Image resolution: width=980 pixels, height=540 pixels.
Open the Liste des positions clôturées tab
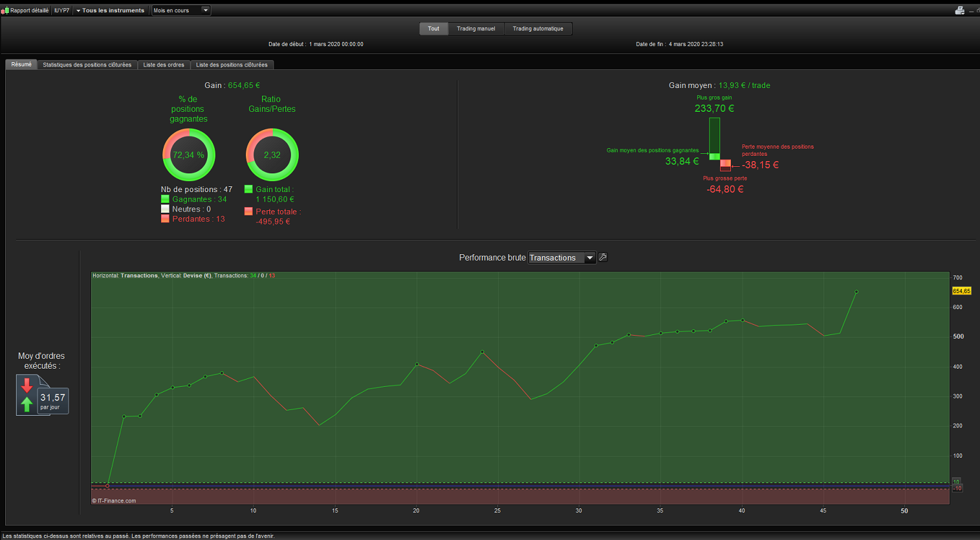[x=232, y=65]
